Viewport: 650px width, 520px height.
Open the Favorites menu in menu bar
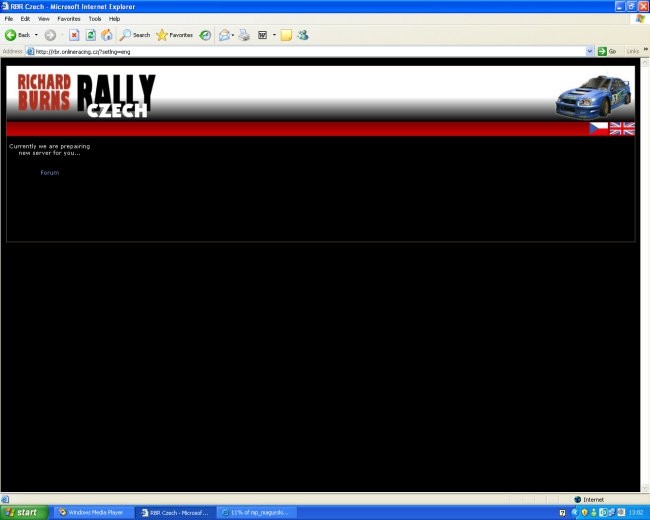click(69, 19)
